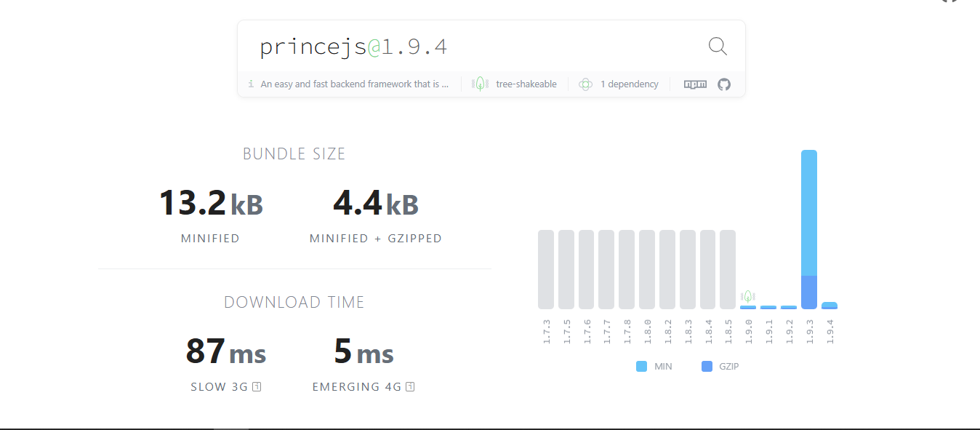Click the truncated package description text
This screenshot has width=980, height=430.
[353, 84]
